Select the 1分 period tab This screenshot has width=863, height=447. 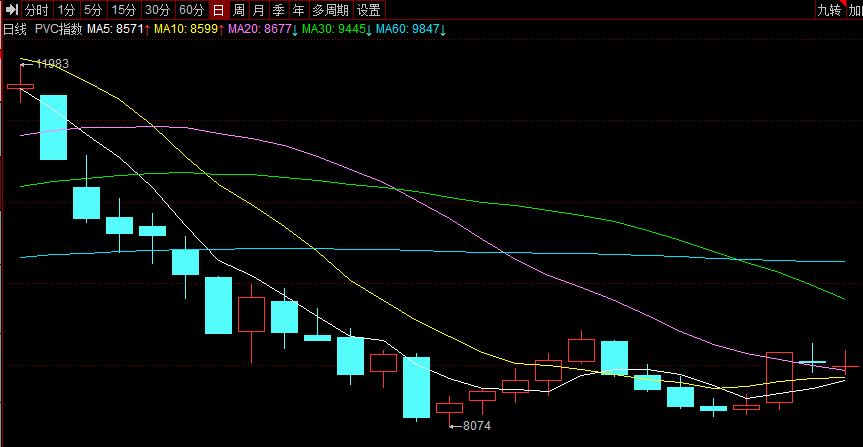(x=67, y=9)
